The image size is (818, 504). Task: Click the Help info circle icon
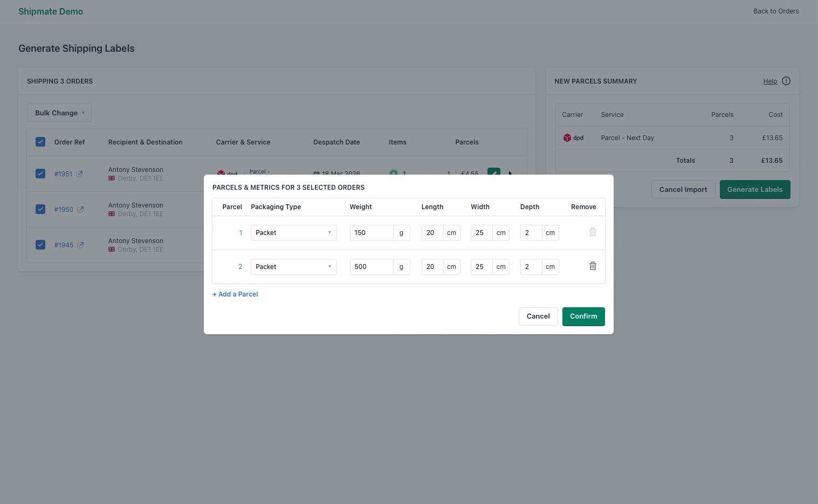786,81
